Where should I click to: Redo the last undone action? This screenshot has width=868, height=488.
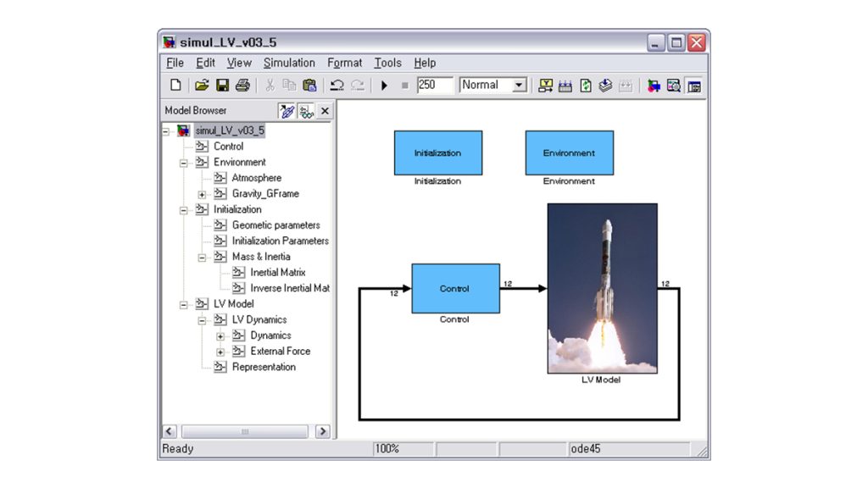358,86
